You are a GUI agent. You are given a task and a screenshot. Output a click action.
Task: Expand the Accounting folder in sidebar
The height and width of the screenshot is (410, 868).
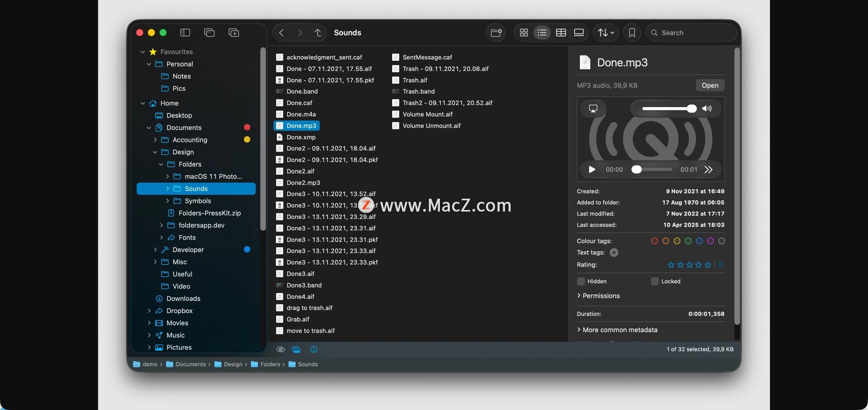tap(155, 140)
